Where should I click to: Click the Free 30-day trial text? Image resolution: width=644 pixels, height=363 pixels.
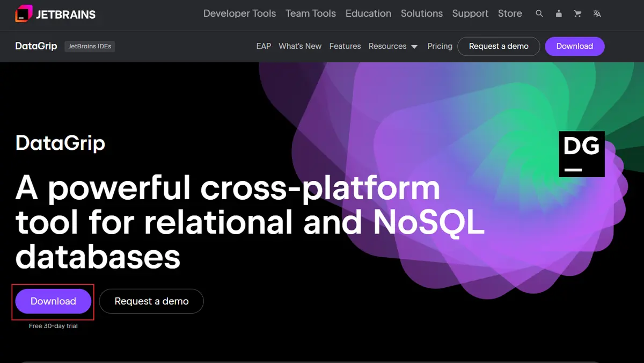[53, 326]
